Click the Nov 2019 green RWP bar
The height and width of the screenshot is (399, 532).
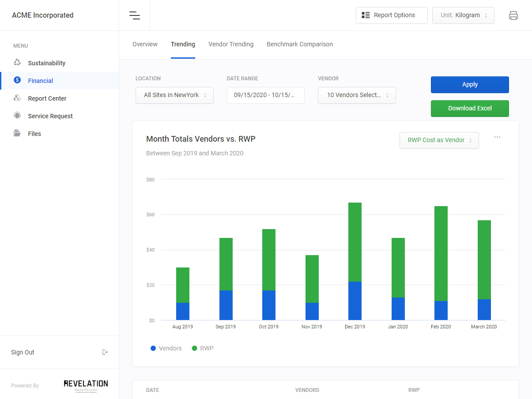pos(312,279)
